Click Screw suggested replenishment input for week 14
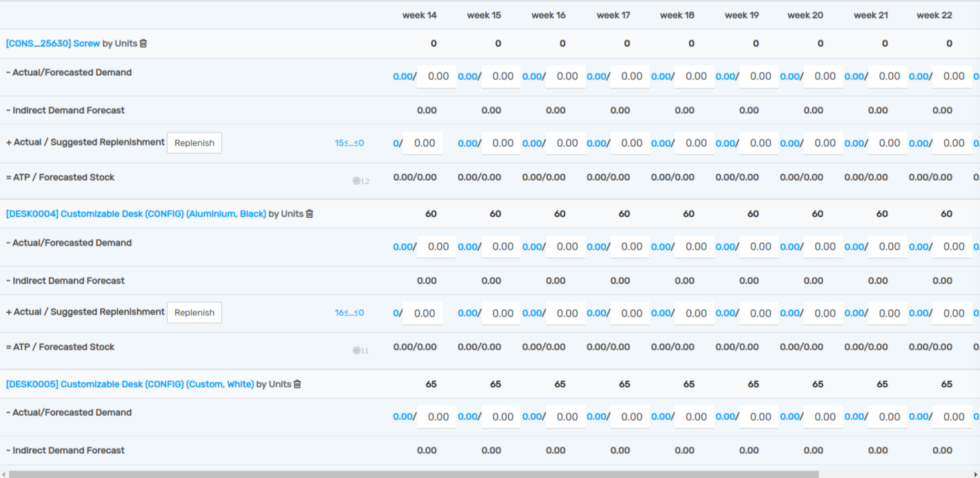The height and width of the screenshot is (478, 980). pos(424,143)
